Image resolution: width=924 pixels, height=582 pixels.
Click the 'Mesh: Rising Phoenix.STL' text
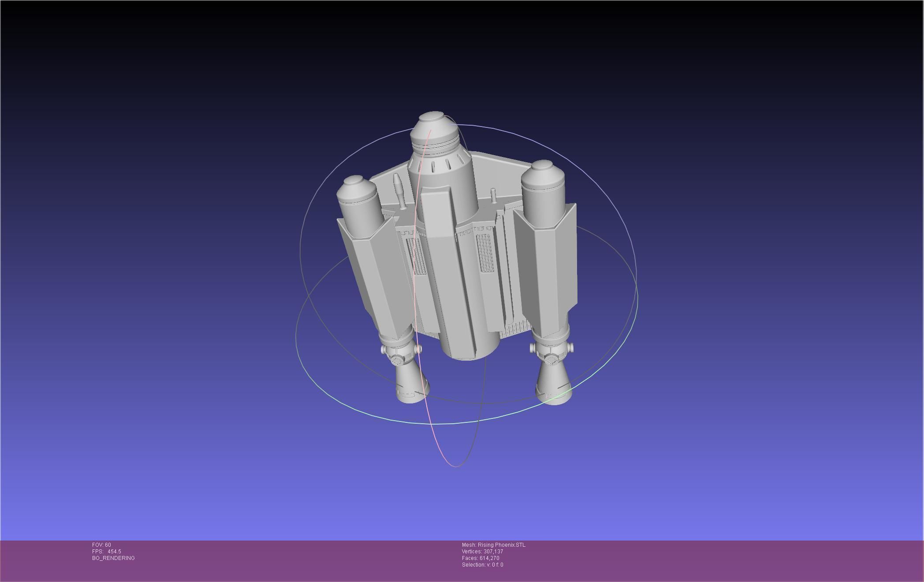[x=493, y=545]
